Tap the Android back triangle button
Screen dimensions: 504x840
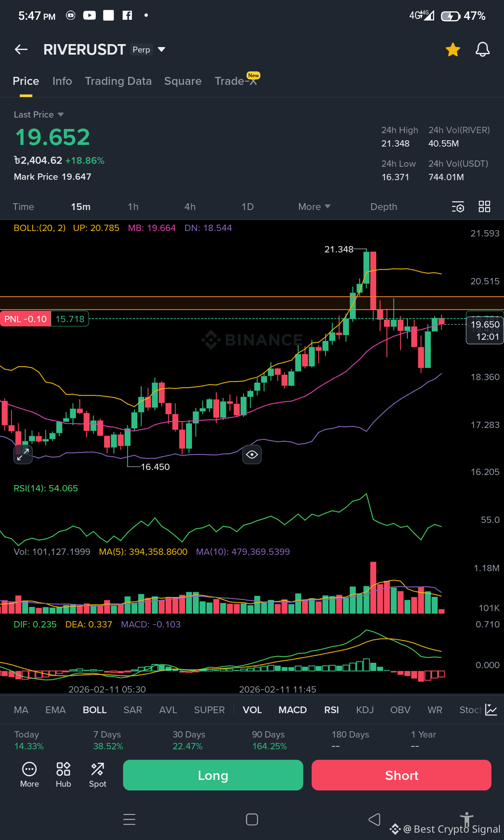pos(374,819)
